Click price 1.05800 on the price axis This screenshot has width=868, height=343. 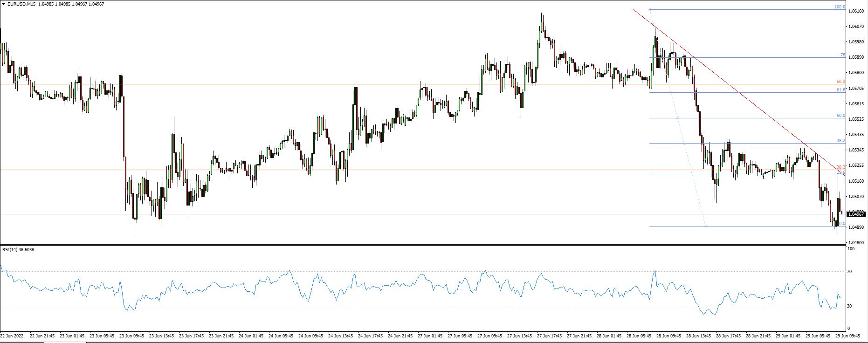coord(856,73)
